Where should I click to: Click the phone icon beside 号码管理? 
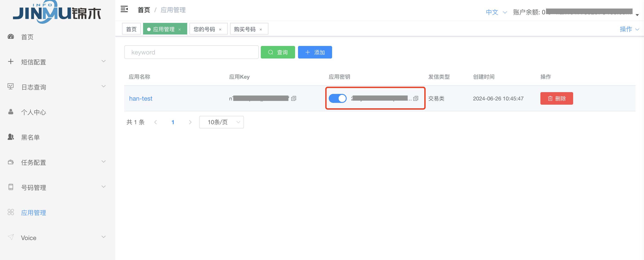coord(11,187)
